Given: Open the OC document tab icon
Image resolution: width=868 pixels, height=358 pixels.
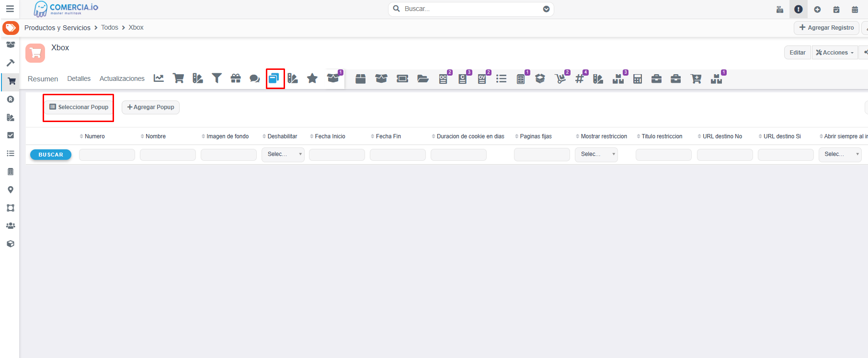Looking at the screenshot, I should click(x=444, y=79).
